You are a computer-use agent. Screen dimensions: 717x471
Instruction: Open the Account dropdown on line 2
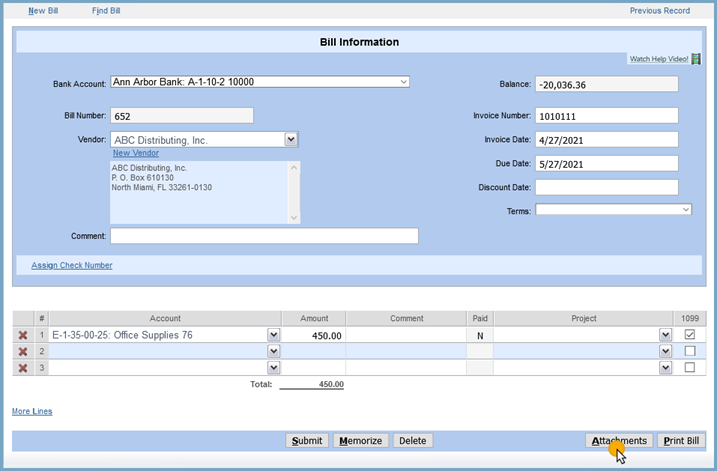(273, 351)
